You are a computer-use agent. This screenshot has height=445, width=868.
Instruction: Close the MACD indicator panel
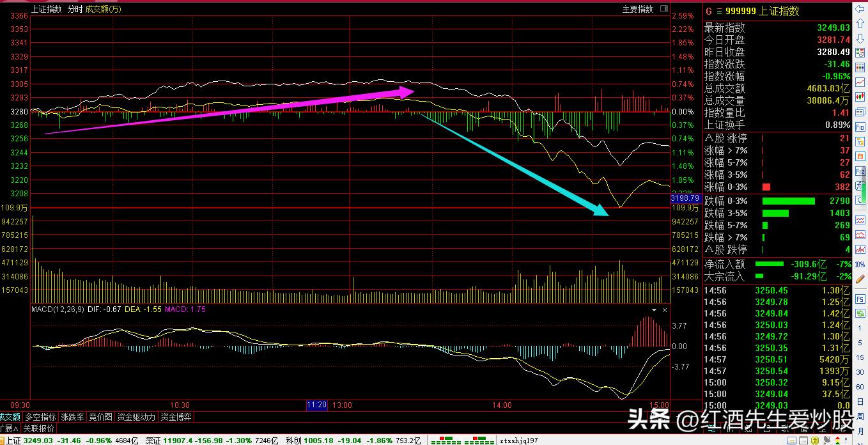point(665,310)
